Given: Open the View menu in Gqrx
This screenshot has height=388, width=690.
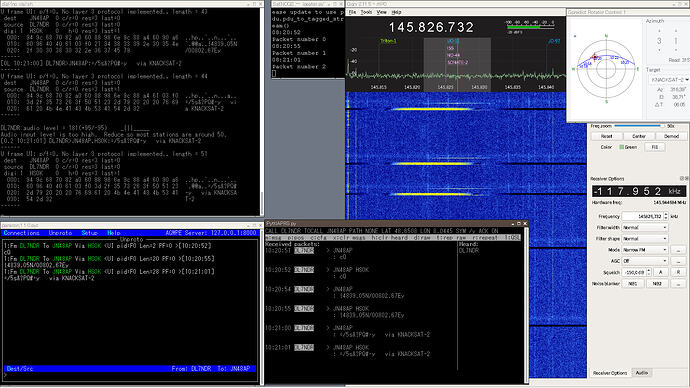Looking at the screenshot, I should point(382,12).
